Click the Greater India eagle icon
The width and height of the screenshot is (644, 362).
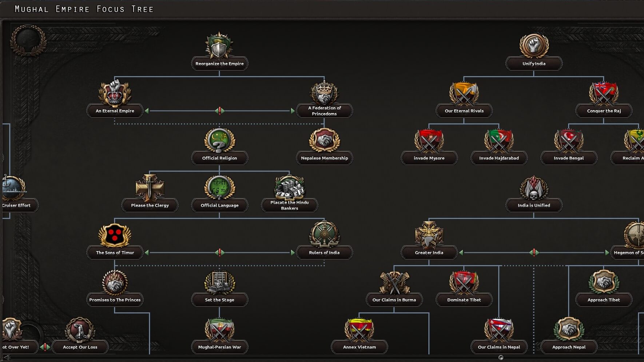click(x=429, y=235)
